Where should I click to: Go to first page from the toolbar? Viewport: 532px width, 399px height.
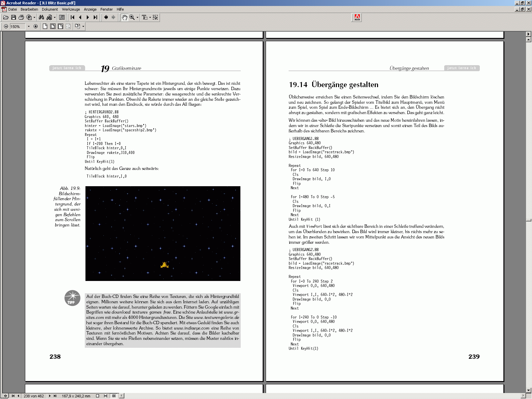tap(72, 17)
